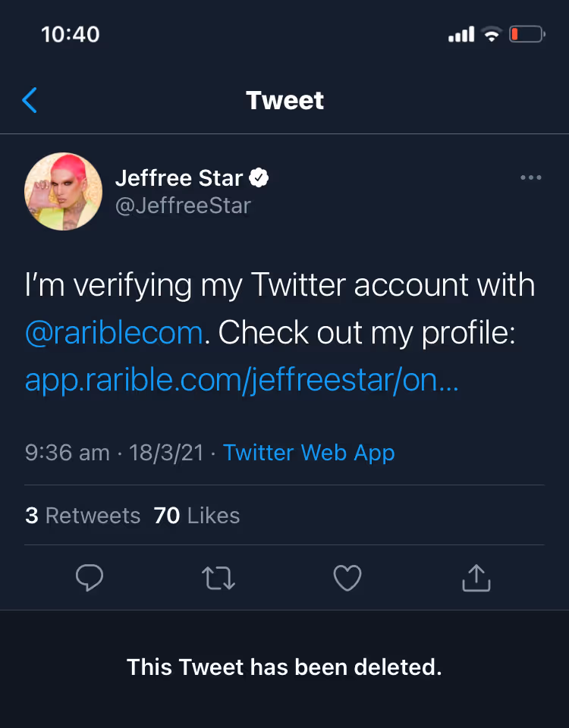Tap the Jeffree Star display name
569x728 pixels.
(x=179, y=178)
